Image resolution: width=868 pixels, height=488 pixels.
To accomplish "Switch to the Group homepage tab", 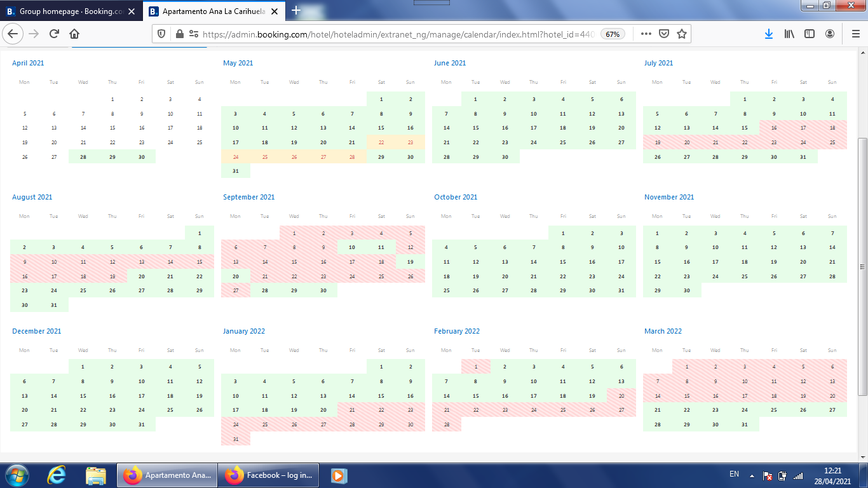I will (70, 11).
